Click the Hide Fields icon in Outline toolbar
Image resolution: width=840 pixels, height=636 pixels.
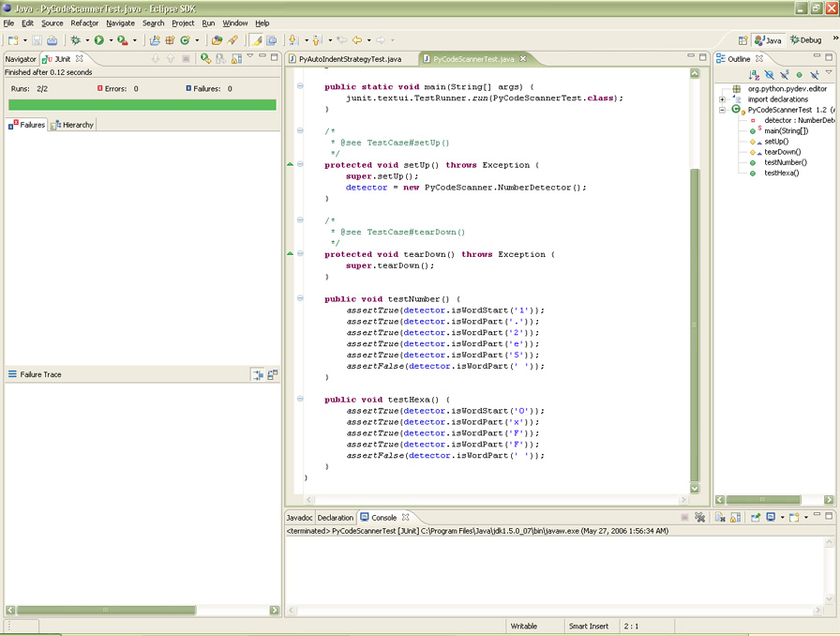[770, 75]
